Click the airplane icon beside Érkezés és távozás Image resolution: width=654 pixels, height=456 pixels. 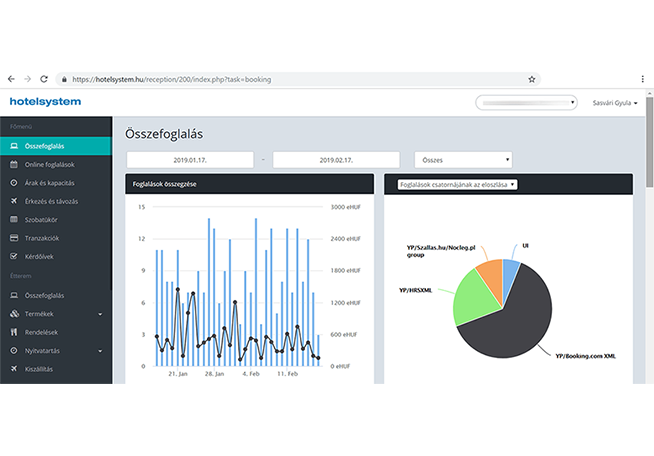[x=13, y=201]
